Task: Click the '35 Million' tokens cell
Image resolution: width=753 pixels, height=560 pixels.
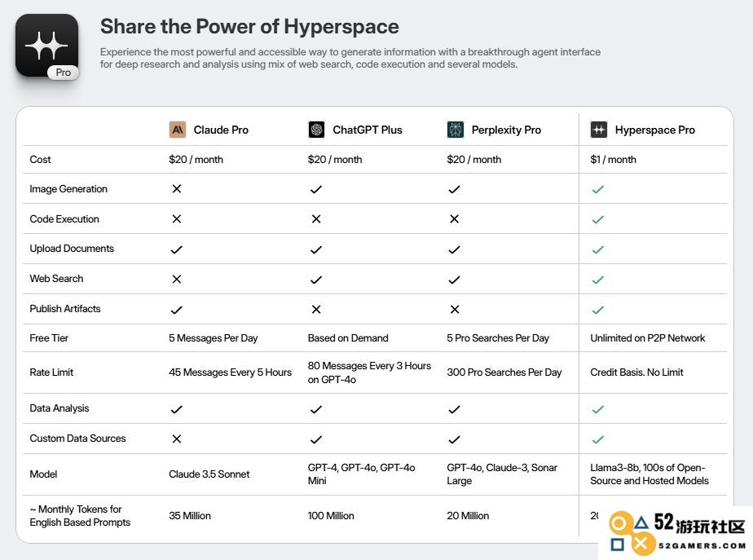Action: pos(190,516)
